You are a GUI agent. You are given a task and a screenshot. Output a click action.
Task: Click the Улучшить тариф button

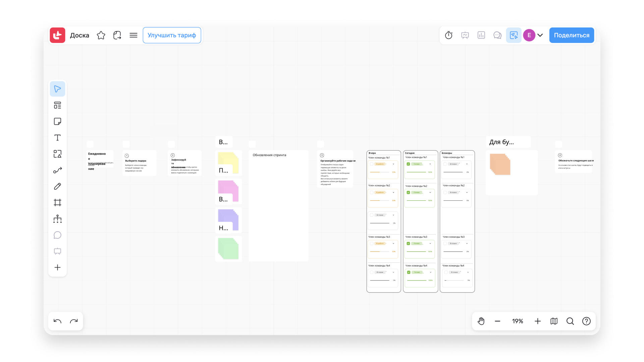coord(172,35)
